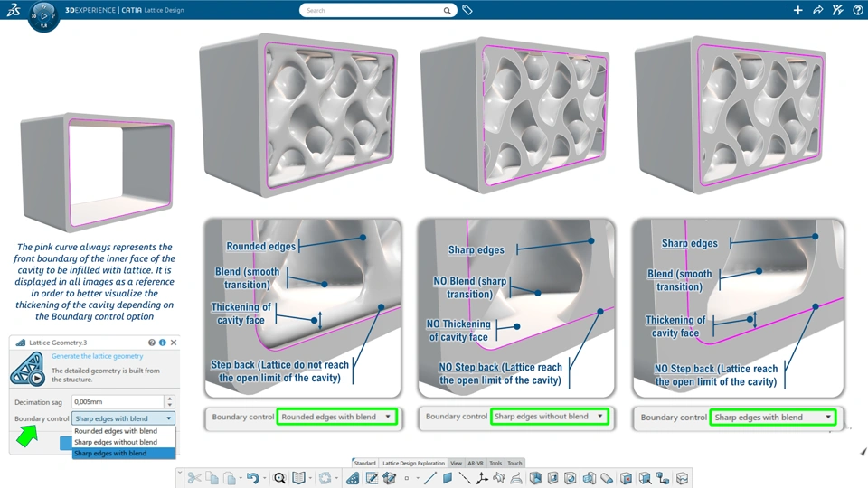
Task: Choose 'Rounded edges with blend' in the dropdown list
Action: [x=124, y=430]
